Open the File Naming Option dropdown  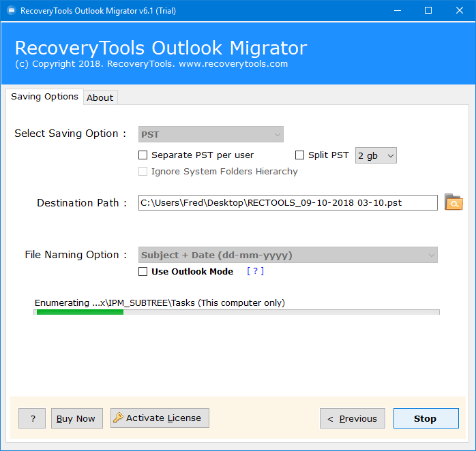(288, 255)
